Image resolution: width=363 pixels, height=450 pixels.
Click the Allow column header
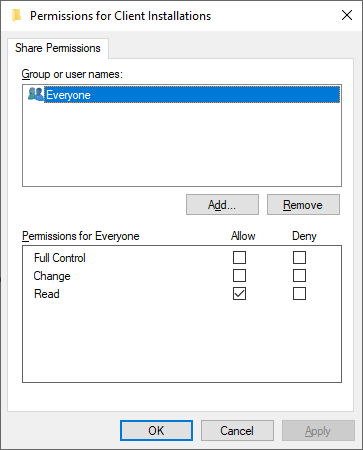pos(243,236)
